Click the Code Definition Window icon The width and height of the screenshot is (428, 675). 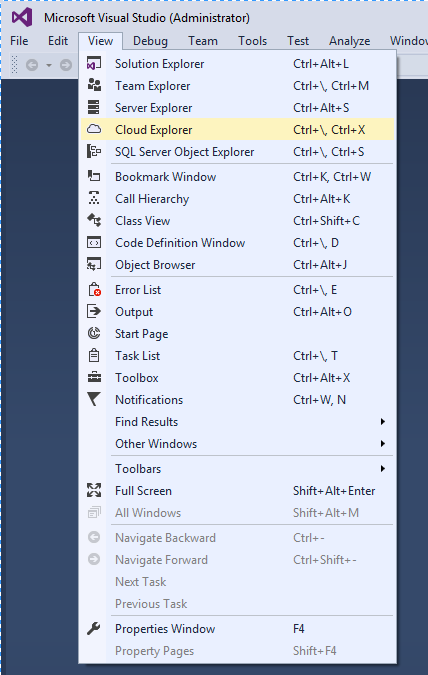click(x=94, y=242)
